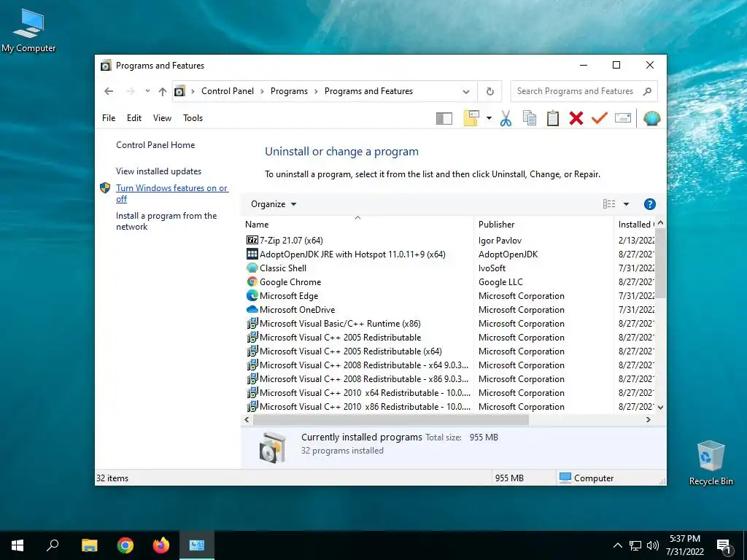747x560 pixels.
Task: Click the orange checkmark Properties icon
Action: click(x=600, y=117)
